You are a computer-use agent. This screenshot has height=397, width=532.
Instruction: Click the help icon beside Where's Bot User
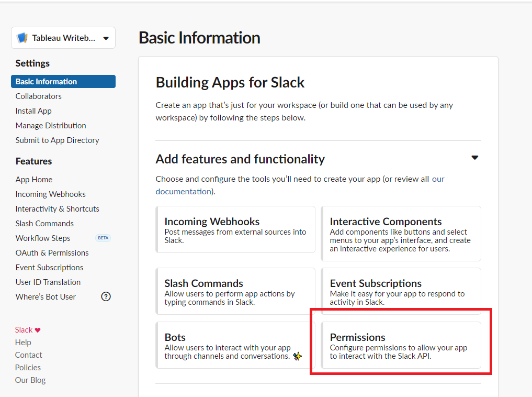pos(106,296)
